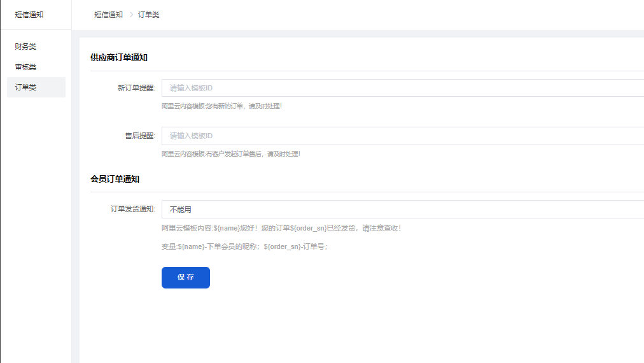Image resolution: width=644 pixels, height=363 pixels.
Task: Click the 短信通知 sidebar header
Action: (29, 15)
